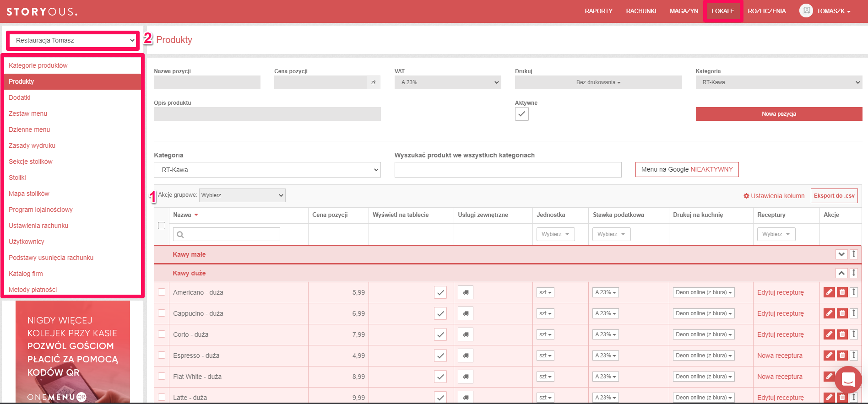Image resolution: width=868 pixels, height=404 pixels.
Task: Open Stawka podatkowa filter Wybierz dropdown
Action: coord(611,234)
